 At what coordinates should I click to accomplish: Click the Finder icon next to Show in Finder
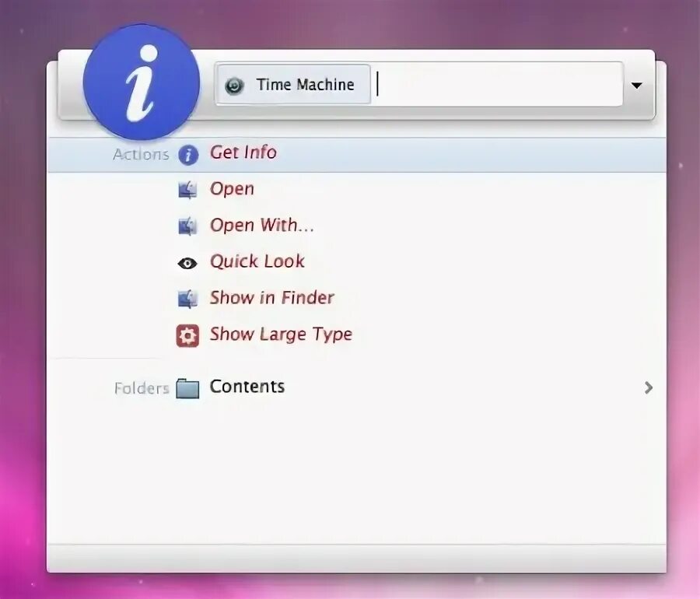point(187,299)
